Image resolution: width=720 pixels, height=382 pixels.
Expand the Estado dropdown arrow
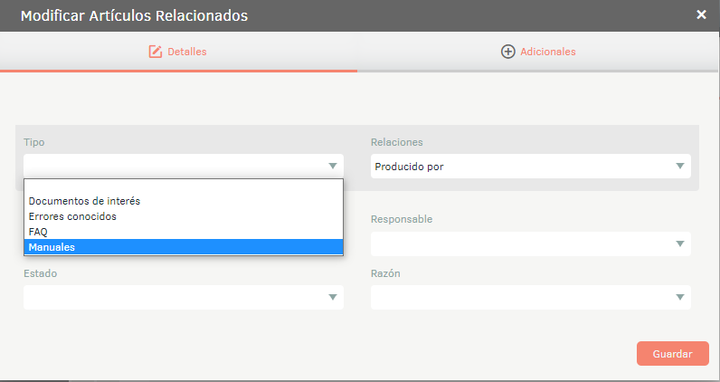[333, 297]
